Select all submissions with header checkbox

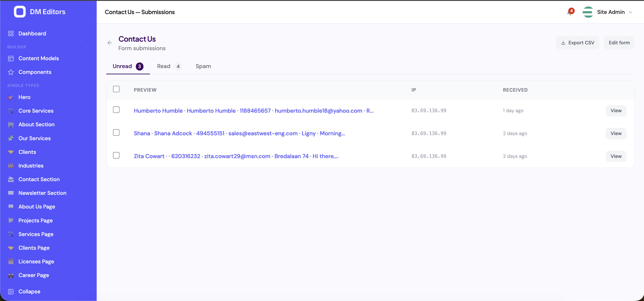click(x=116, y=89)
